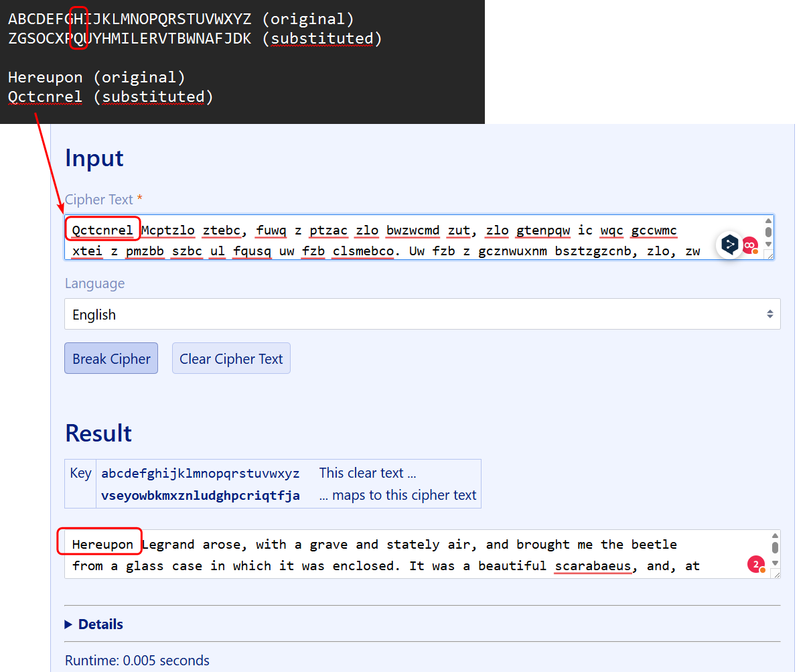Click the DeepL translate icon in Cipher Text

point(728,245)
